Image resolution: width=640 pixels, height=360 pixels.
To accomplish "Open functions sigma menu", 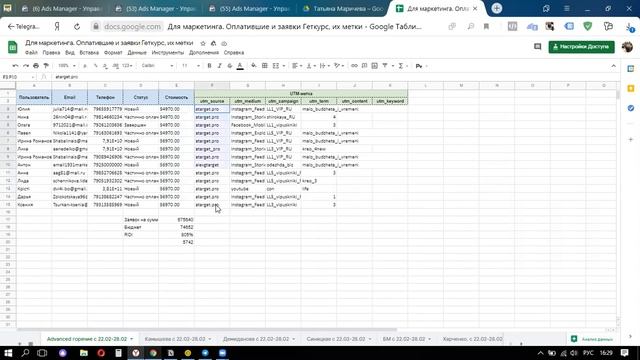I will click(401, 66).
